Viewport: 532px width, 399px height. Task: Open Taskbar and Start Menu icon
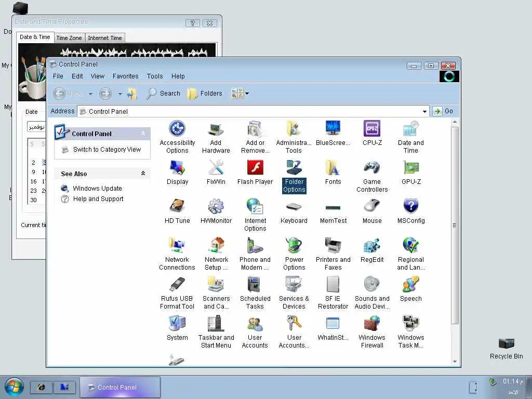[216, 332]
